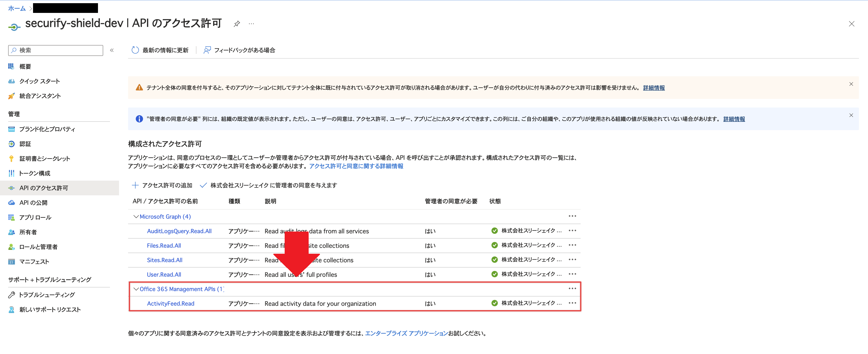Open Files.Read.All permission

tap(164, 246)
